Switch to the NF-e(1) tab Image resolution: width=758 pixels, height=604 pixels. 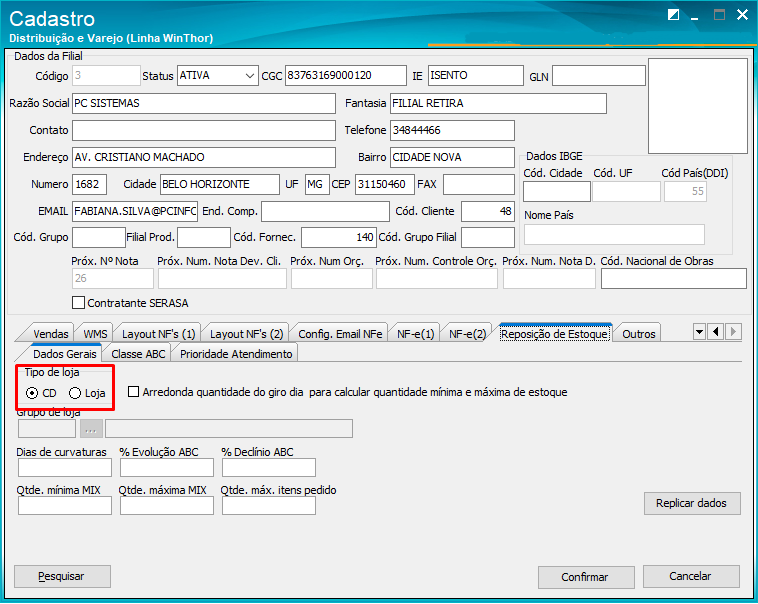coord(416,334)
